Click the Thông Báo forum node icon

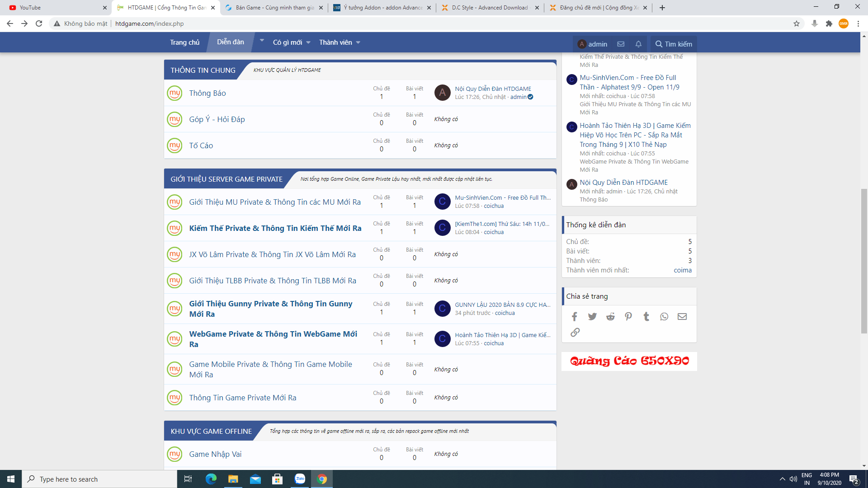click(x=175, y=93)
